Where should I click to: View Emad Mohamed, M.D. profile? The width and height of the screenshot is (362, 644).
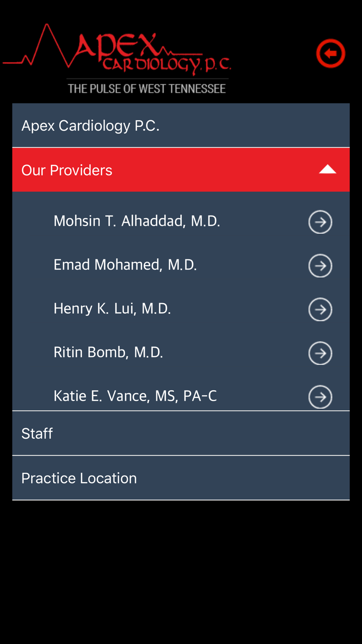(x=125, y=265)
